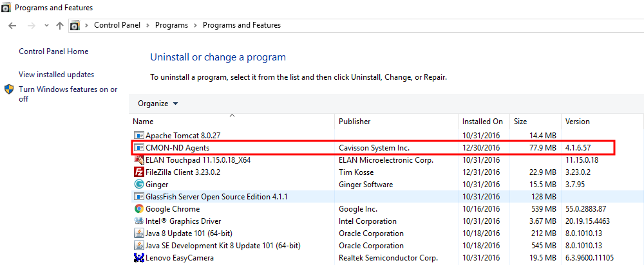
Task: Select Programs breadcrumb in address bar
Action: [171, 25]
